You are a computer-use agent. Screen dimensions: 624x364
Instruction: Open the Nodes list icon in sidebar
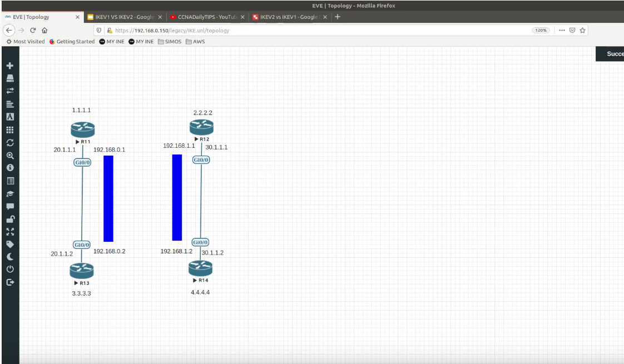pyautogui.click(x=10, y=78)
